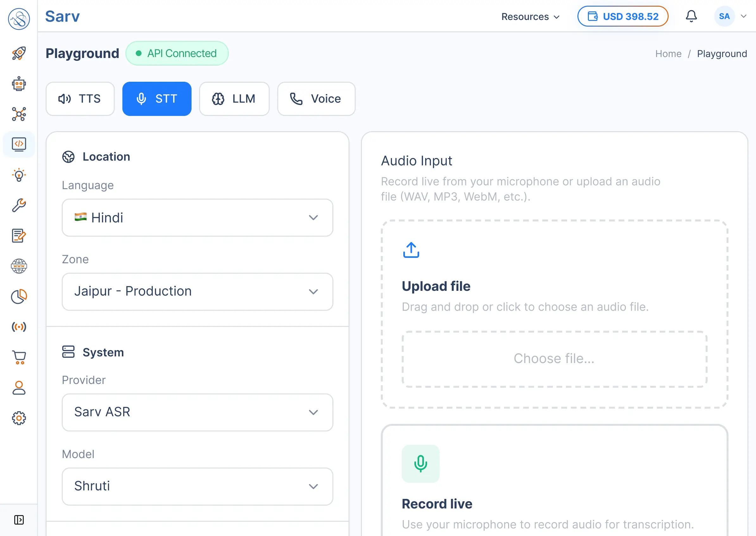Open the Model dropdown showing Shruti

pos(197,487)
